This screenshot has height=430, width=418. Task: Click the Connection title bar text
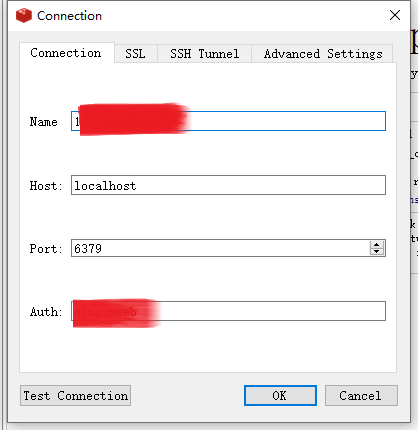click(x=69, y=16)
